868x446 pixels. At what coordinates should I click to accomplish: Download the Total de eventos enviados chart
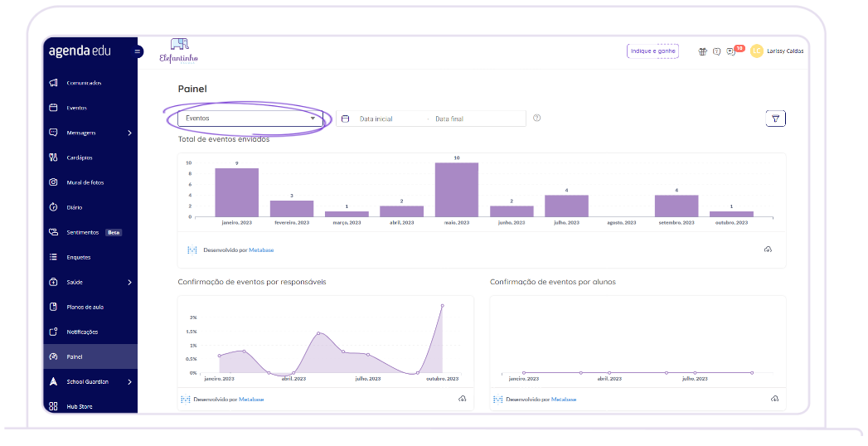[x=768, y=250]
